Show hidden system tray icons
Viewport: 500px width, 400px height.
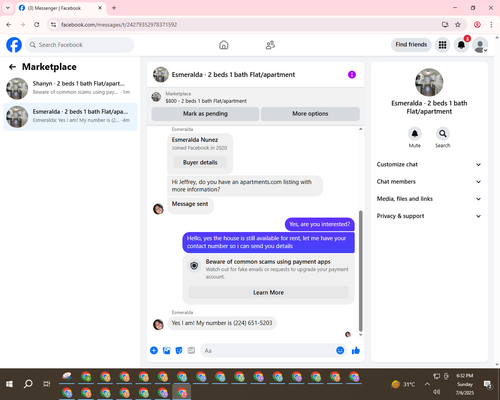pos(427,384)
